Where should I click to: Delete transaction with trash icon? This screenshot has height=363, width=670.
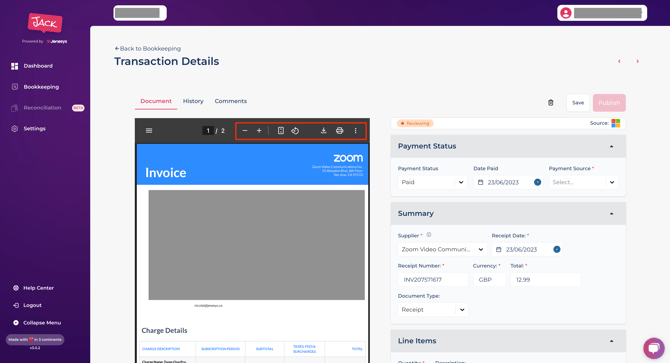pyautogui.click(x=550, y=102)
